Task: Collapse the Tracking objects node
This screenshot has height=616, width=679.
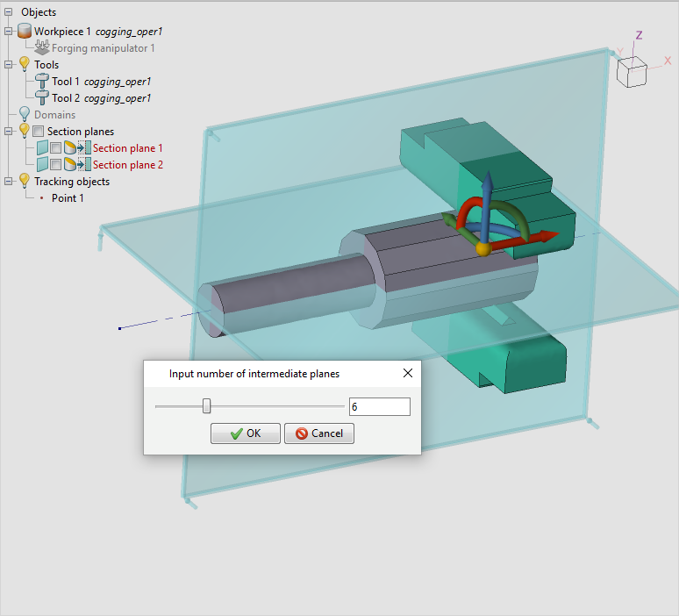Action: tap(9, 182)
